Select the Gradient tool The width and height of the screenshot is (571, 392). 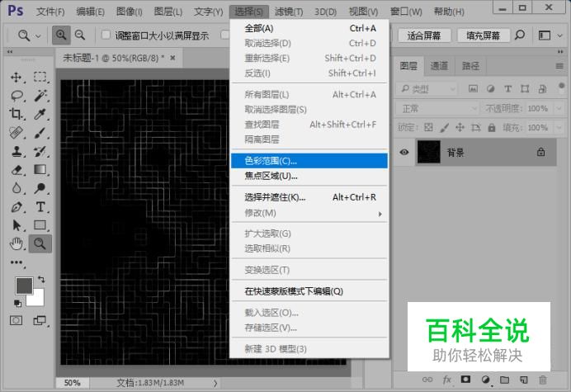tap(40, 170)
